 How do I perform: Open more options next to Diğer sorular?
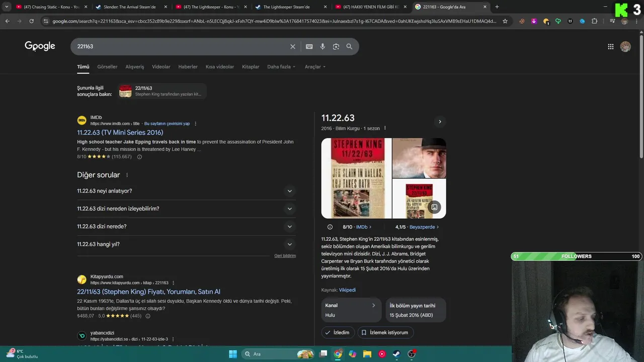coord(127,175)
